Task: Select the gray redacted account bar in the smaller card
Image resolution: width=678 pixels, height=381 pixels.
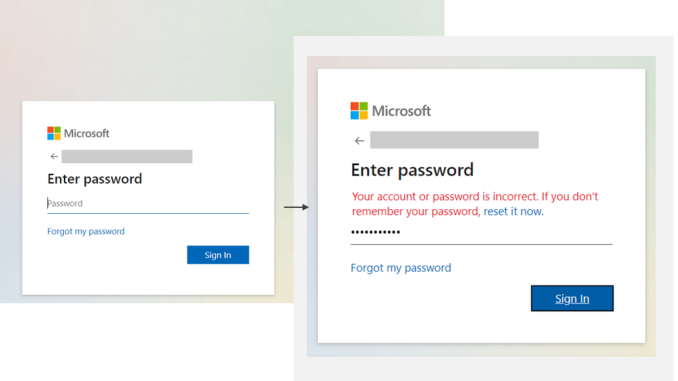Action: click(x=127, y=157)
